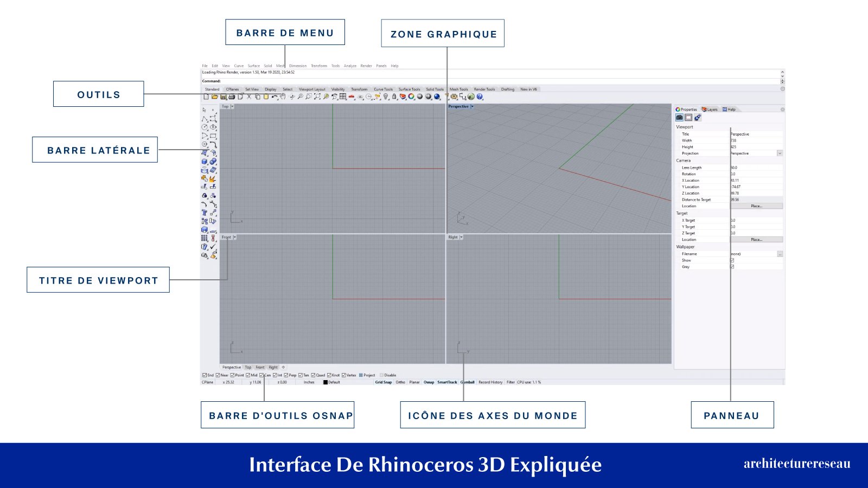Select the Pan hand tool

(x=283, y=97)
